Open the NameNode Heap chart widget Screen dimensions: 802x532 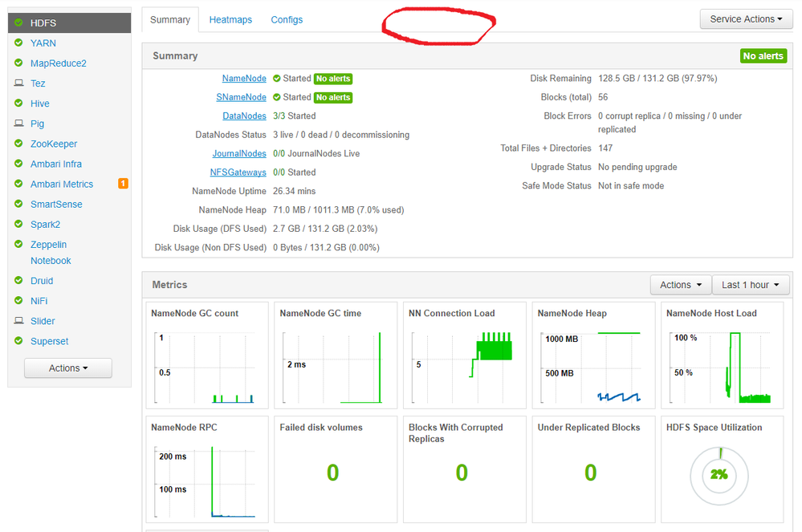click(x=593, y=355)
